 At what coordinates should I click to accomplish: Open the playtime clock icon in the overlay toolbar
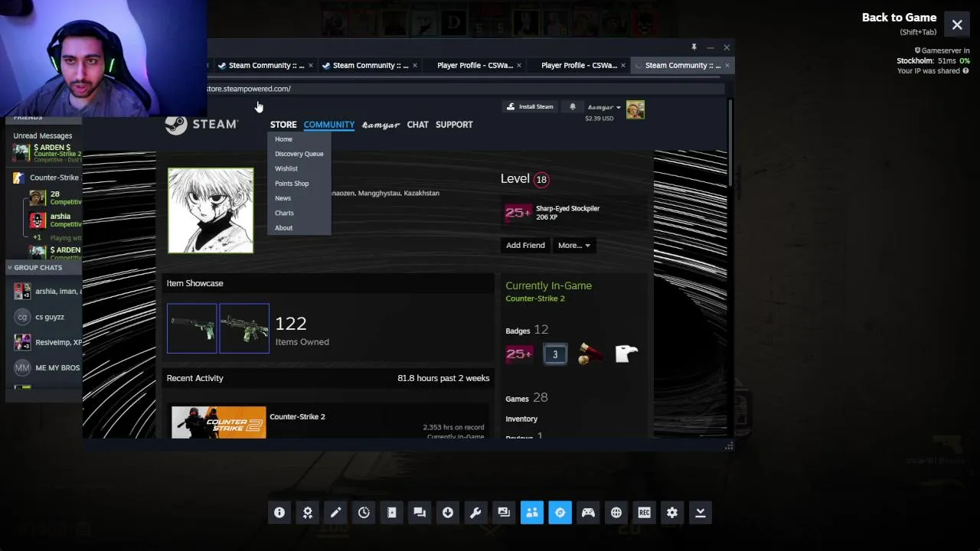click(x=364, y=513)
